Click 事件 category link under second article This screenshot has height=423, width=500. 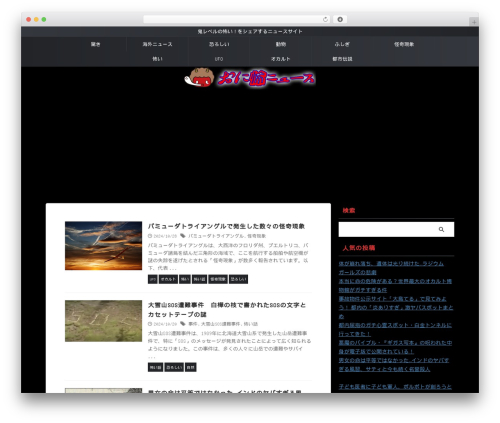[193, 324]
